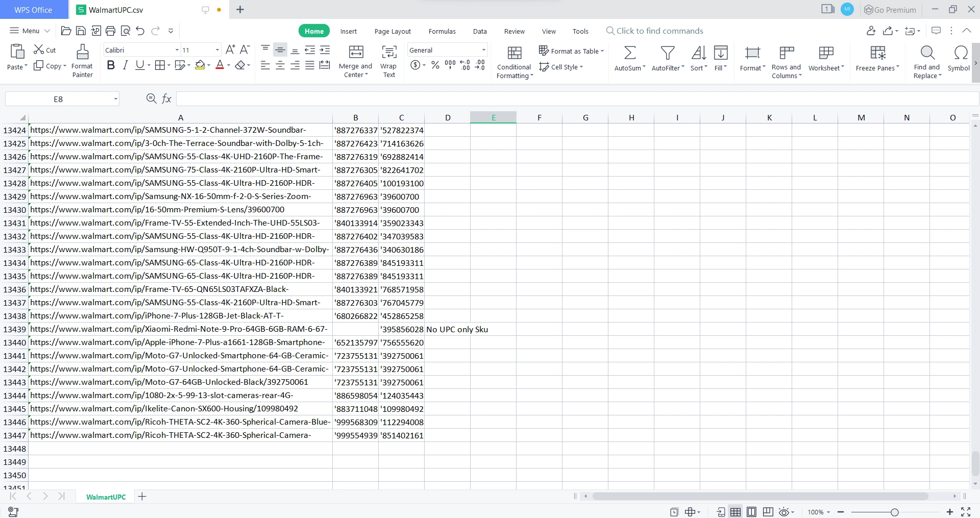This screenshot has height=518, width=980.
Task: Open the file folder icon in quick toolbar
Action: pyautogui.click(x=66, y=31)
